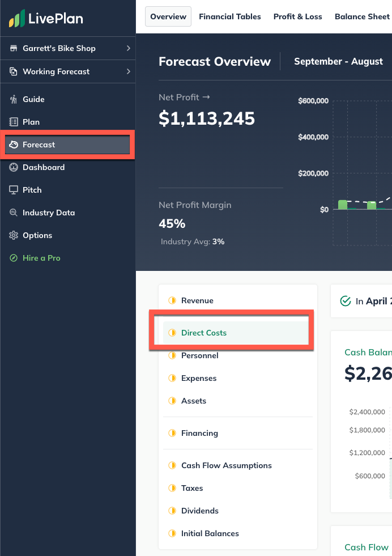Viewport: 392px width, 556px height.
Task: Expand the Working Forecast chevron
Action: pyautogui.click(x=128, y=71)
